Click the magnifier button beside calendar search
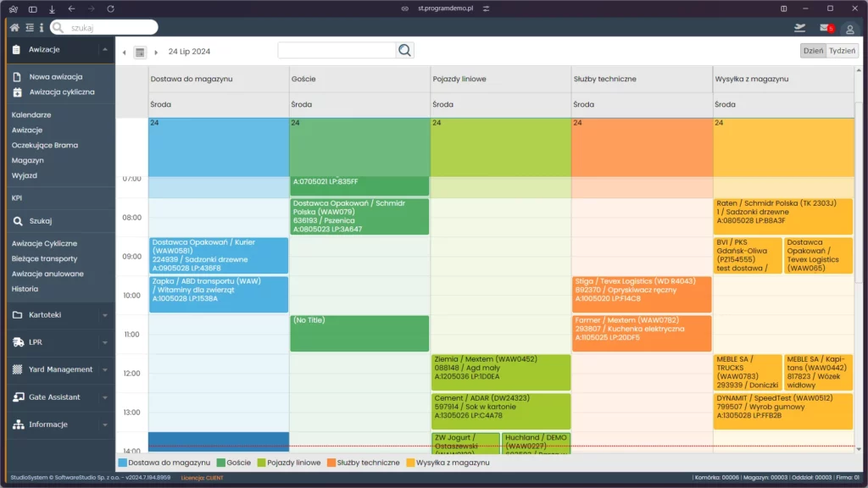This screenshot has width=868, height=488. pos(405,51)
